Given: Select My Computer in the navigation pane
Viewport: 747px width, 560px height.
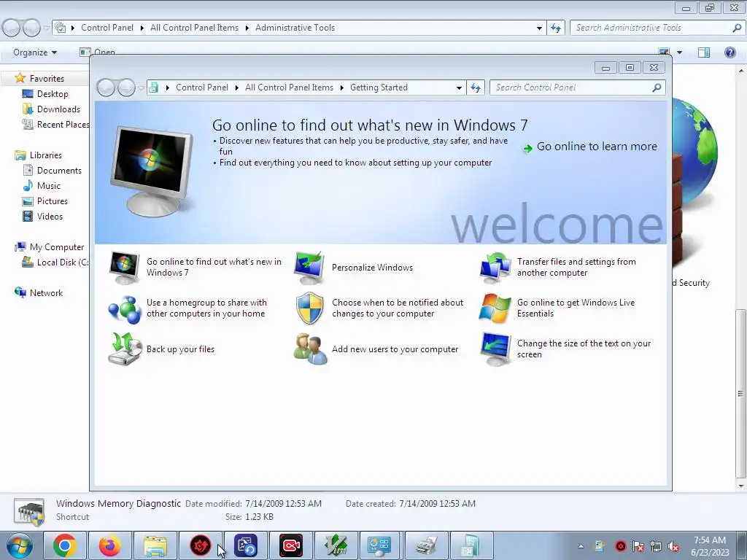Looking at the screenshot, I should [57, 247].
